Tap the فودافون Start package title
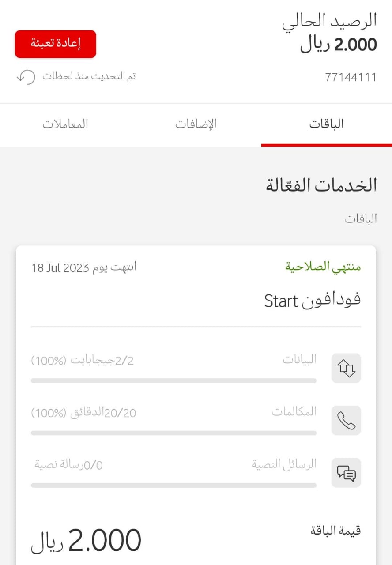The width and height of the screenshot is (392, 565). [312, 301]
